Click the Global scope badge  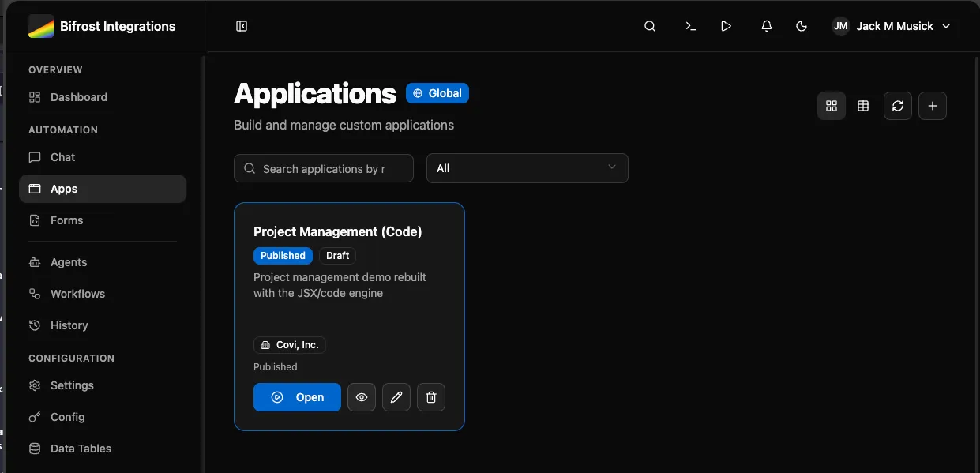coord(437,93)
